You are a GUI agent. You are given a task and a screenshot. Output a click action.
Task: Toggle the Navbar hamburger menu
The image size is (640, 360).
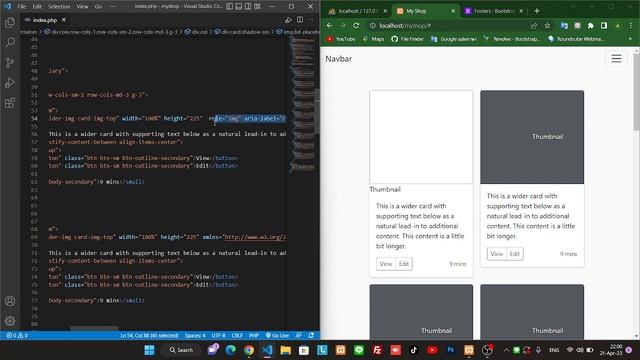point(616,58)
